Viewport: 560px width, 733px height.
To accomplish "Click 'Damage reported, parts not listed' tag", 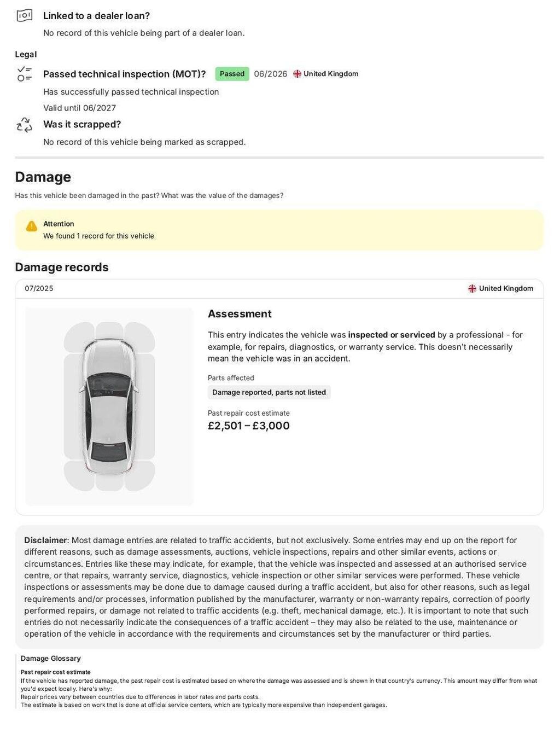I will [x=269, y=392].
